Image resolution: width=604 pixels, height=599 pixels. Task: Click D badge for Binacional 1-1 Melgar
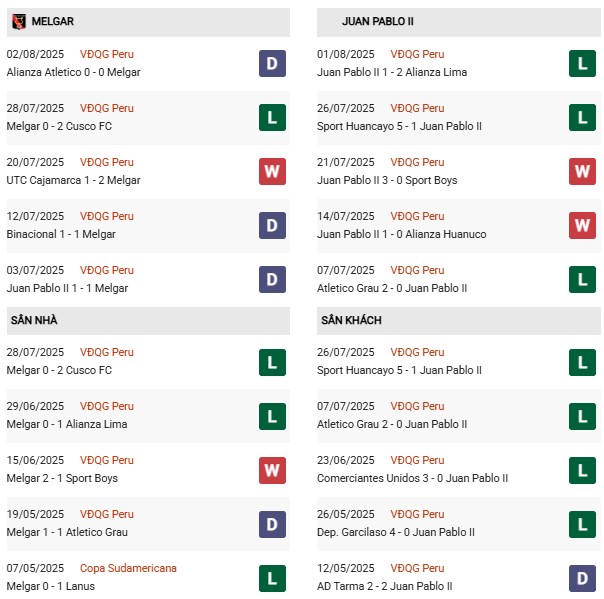point(272,225)
